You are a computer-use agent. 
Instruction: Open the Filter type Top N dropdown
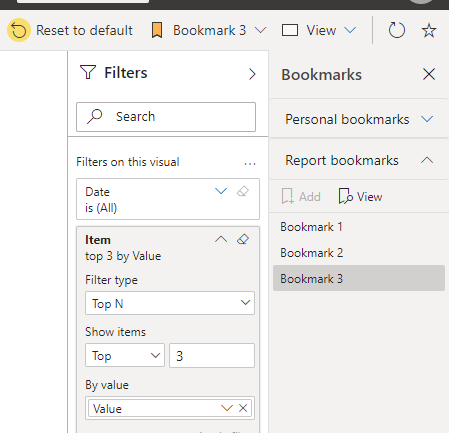(170, 303)
